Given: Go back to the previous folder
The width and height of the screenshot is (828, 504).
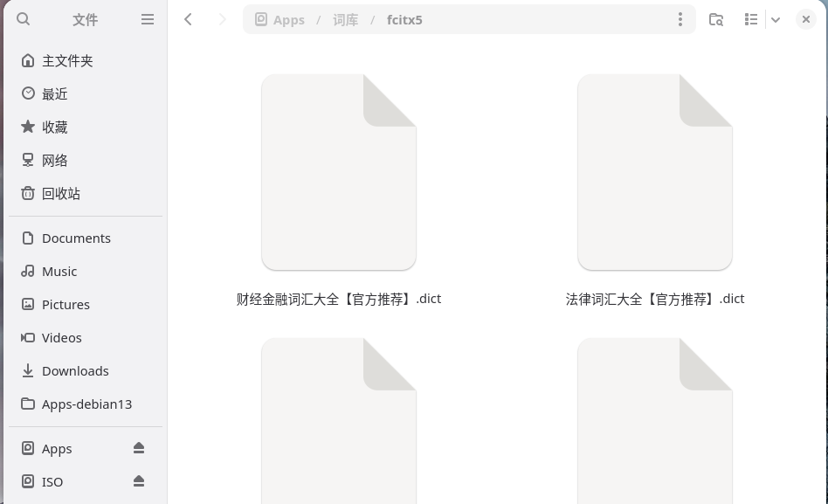Looking at the screenshot, I should point(188,19).
